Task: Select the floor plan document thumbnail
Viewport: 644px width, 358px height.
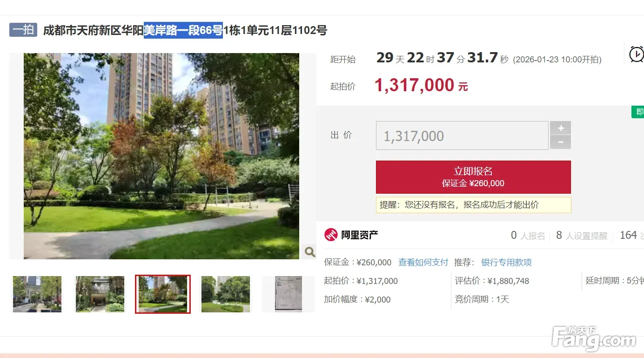Action: pos(288,294)
